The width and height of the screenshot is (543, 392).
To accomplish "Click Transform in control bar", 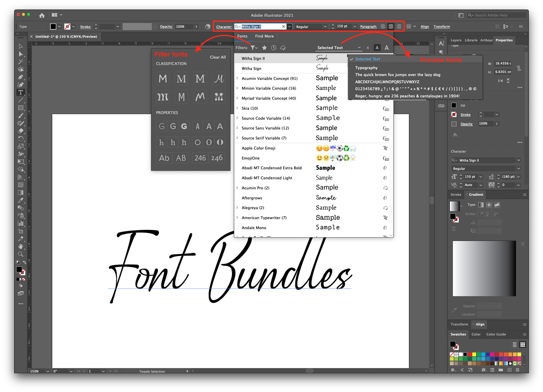I will 442,26.
